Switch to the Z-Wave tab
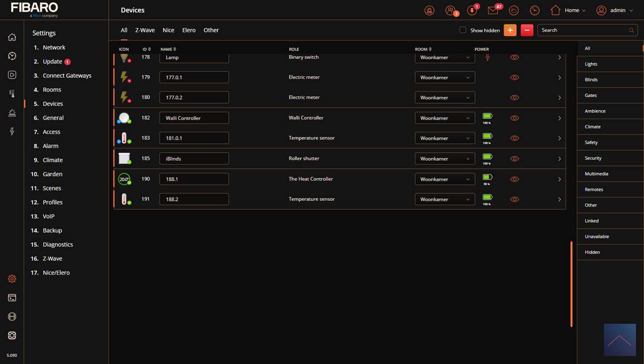Screen dimensions: 644x364 tap(145, 30)
